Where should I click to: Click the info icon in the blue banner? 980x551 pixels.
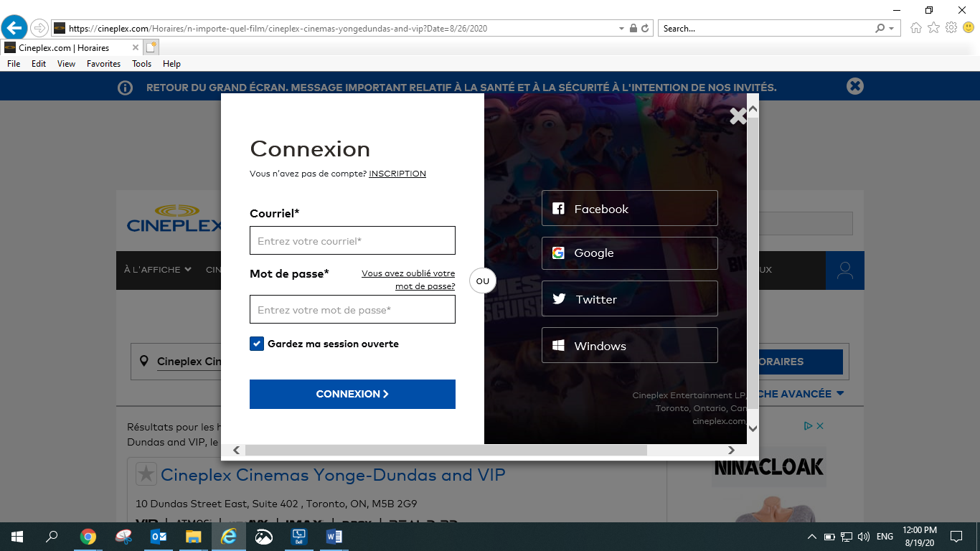tap(125, 88)
